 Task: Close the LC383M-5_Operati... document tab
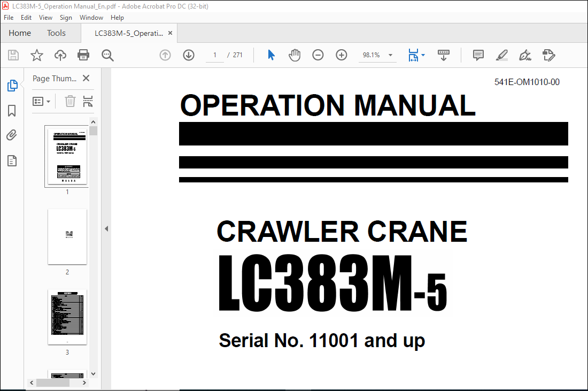tap(170, 33)
